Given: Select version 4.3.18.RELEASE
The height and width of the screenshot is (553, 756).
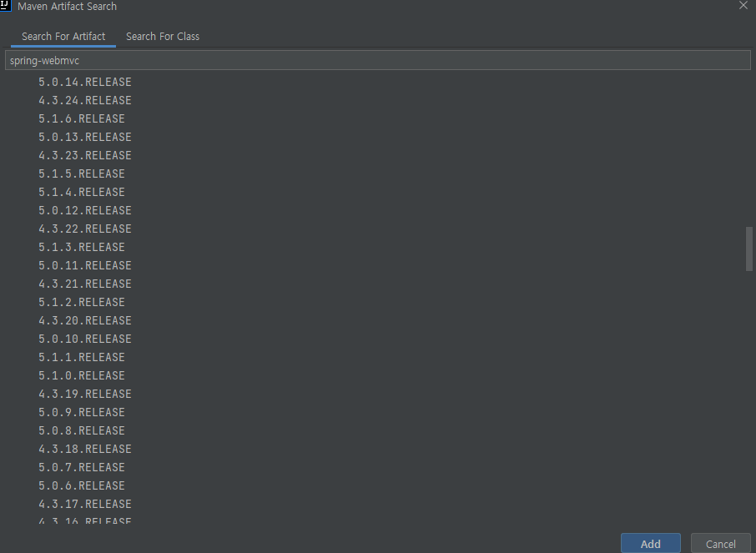Looking at the screenshot, I should [x=85, y=449].
